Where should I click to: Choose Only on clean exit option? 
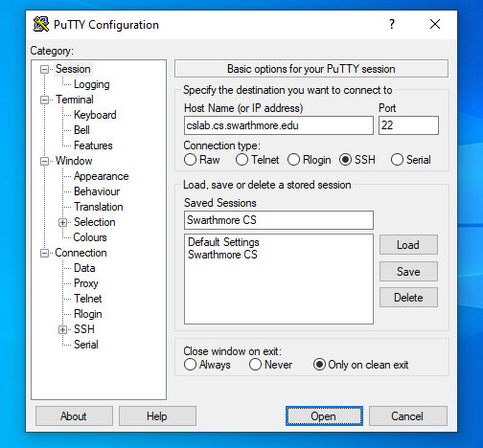pos(319,365)
